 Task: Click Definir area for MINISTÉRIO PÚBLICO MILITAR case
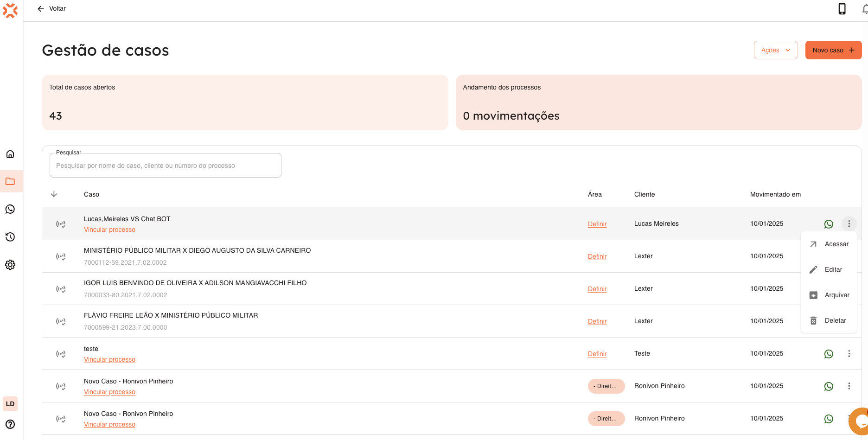597,256
